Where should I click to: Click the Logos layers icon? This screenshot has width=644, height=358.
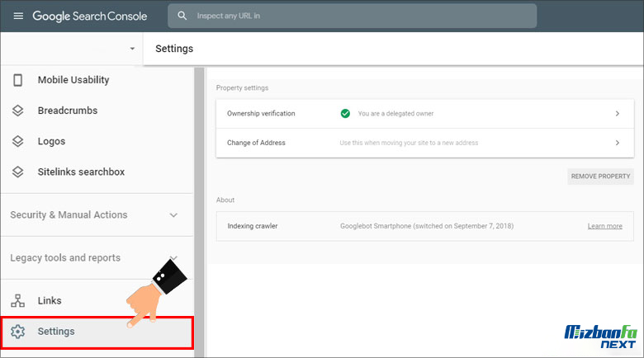18,141
